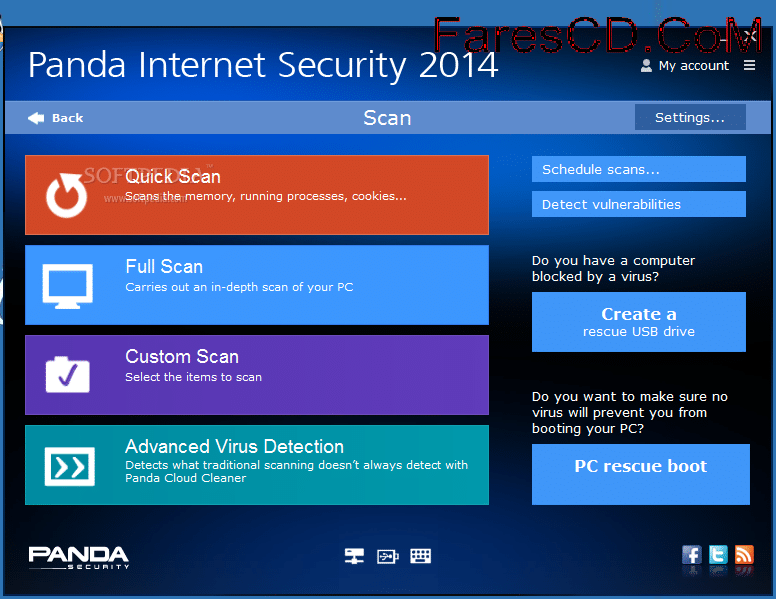Click 'Carries out an in-depth scan of your PC'
Screen dimensions: 776x599
coord(239,287)
